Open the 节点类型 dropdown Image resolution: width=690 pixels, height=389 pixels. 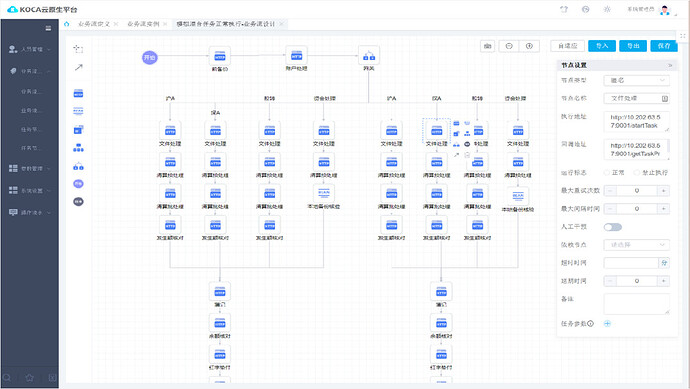point(637,80)
